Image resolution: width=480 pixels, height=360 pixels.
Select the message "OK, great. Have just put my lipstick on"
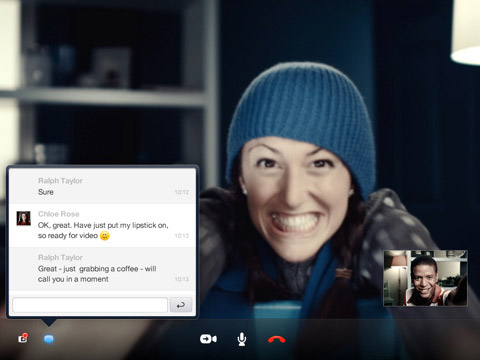pyautogui.click(x=103, y=226)
